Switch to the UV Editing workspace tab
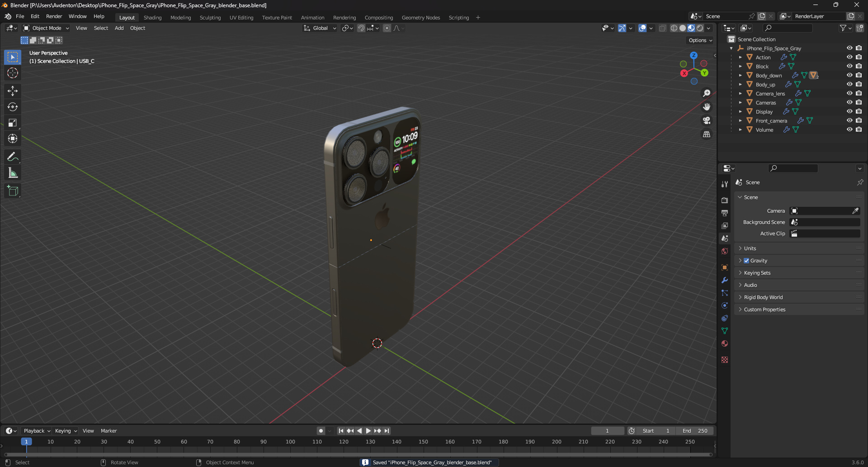Screen dimensions: 868x467 pyautogui.click(x=241, y=18)
